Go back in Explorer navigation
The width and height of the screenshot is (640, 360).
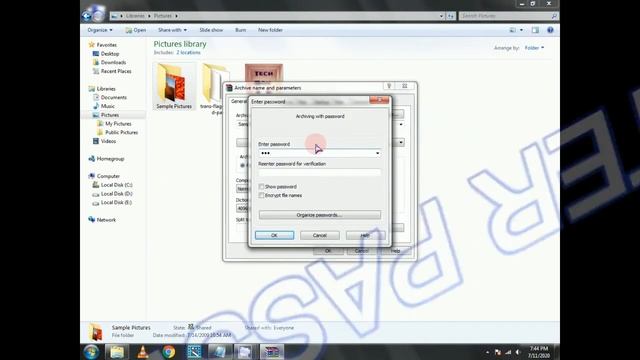pyautogui.click(x=87, y=16)
